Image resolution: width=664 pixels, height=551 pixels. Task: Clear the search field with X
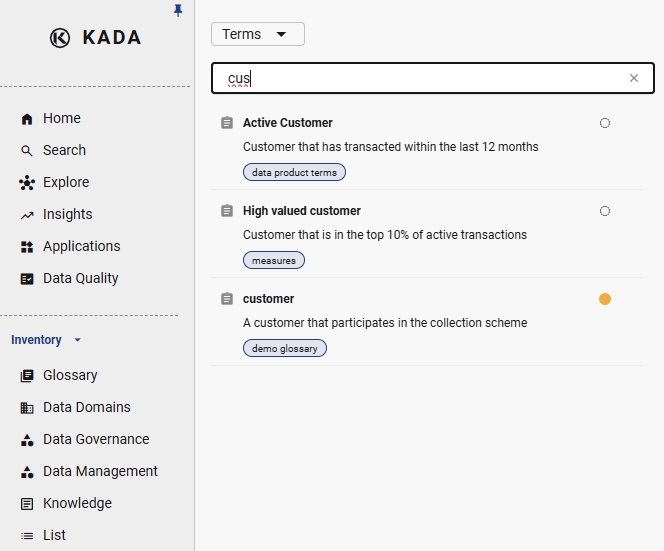point(634,78)
